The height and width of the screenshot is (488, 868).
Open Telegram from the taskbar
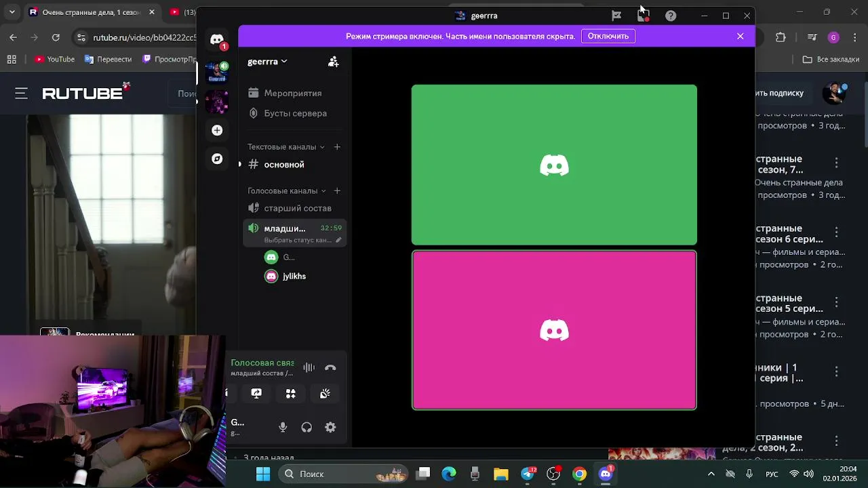[x=528, y=474]
